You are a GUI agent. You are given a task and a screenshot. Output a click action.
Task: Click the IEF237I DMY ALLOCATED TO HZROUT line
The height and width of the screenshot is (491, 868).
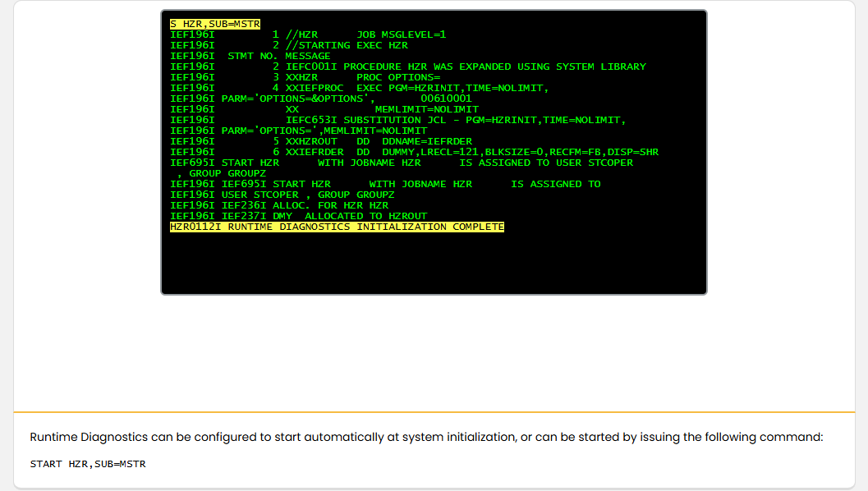click(x=299, y=217)
